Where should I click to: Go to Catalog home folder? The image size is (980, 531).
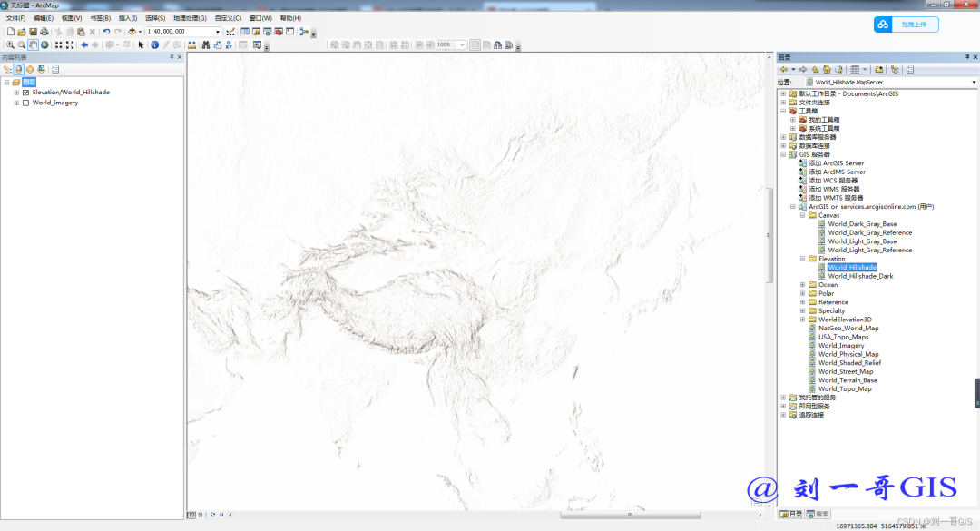pyautogui.click(x=827, y=69)
